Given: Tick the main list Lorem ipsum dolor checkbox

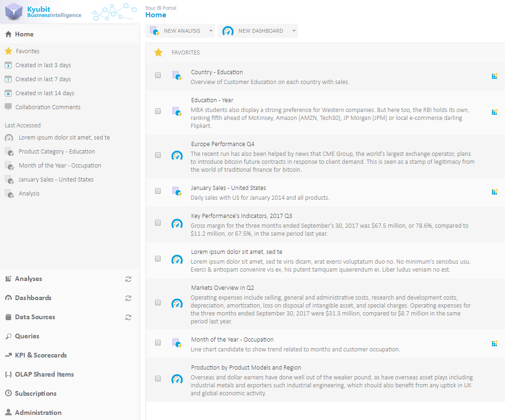Looking at the screenshot, I should 158,259.
